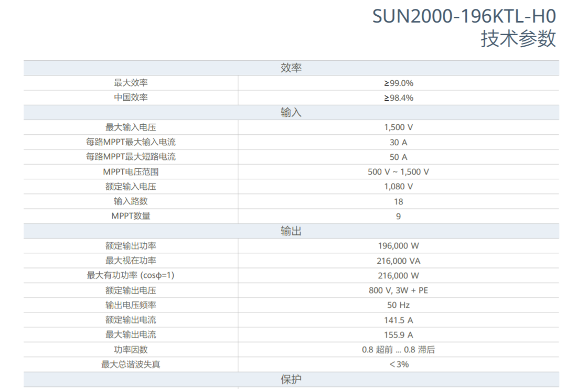Click the MPPT电压范围 label
This screenshot has width=588, height=389.
131,171
